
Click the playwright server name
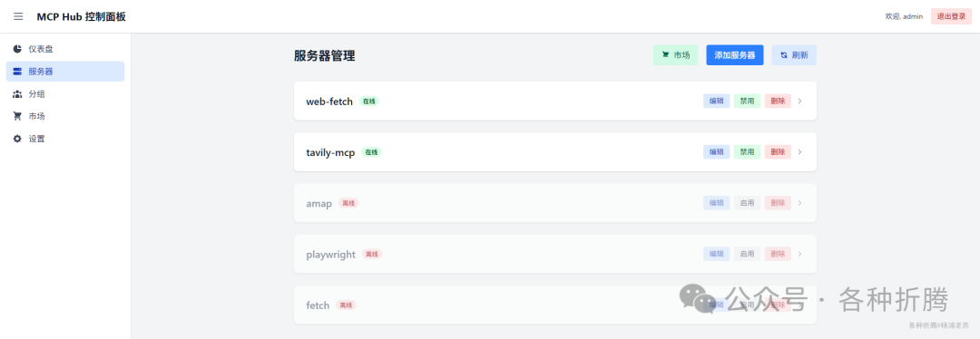click(330, 255)
